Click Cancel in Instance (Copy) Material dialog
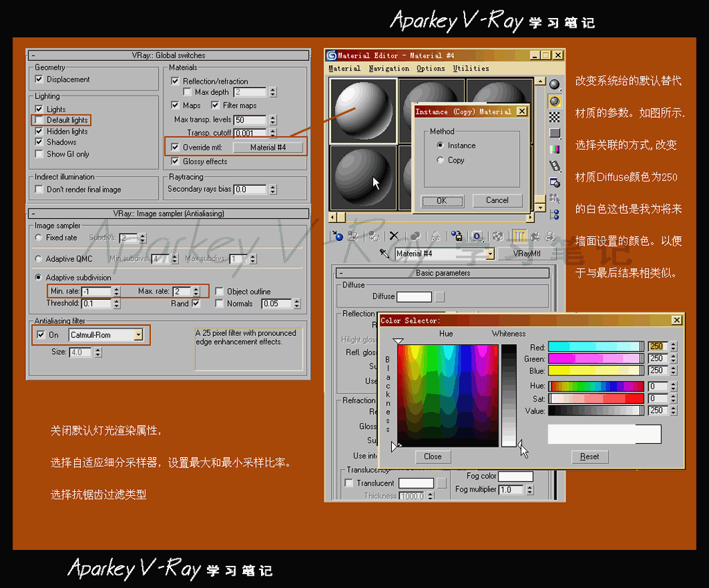 497,200
